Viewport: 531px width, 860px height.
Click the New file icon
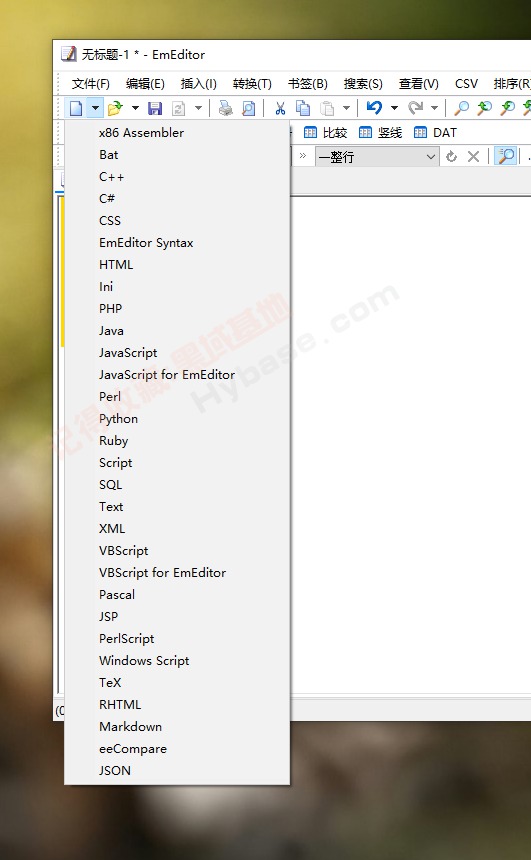click(76, 108)
